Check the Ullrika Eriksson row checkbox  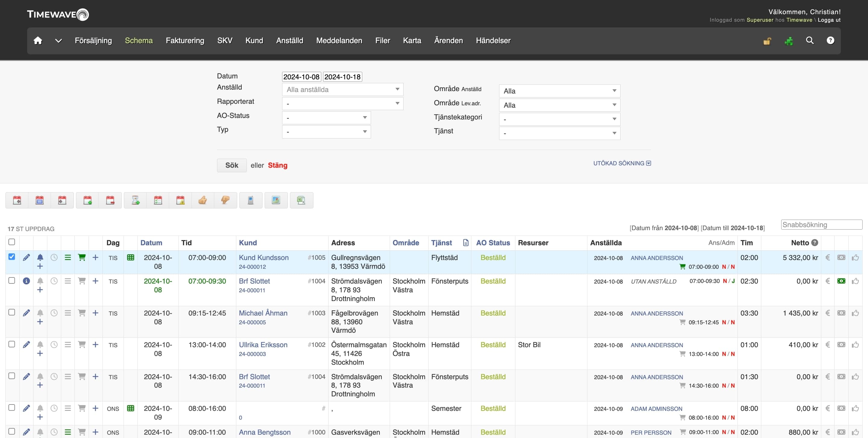pyautogui.click(x=12, y=344)
